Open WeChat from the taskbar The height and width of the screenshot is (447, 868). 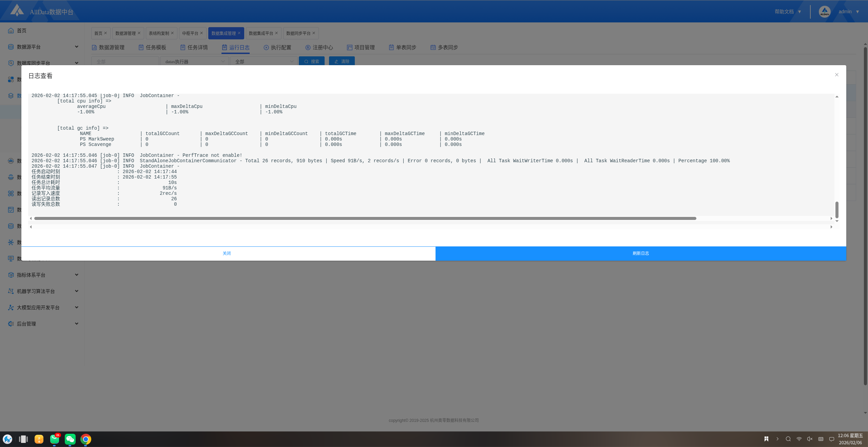(70, 439)
